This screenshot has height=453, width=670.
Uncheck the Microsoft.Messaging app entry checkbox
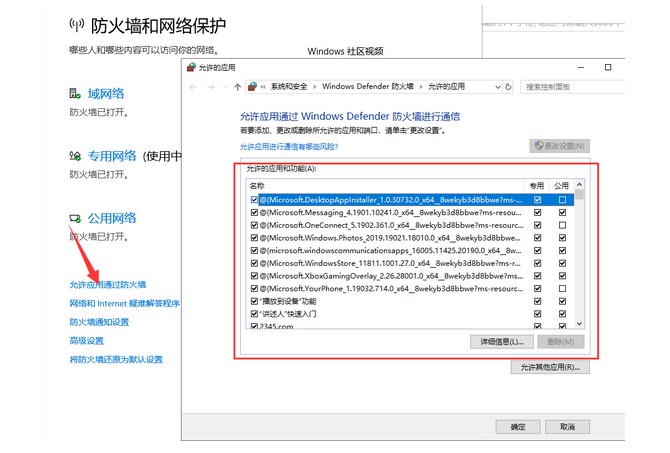(254, 213)
